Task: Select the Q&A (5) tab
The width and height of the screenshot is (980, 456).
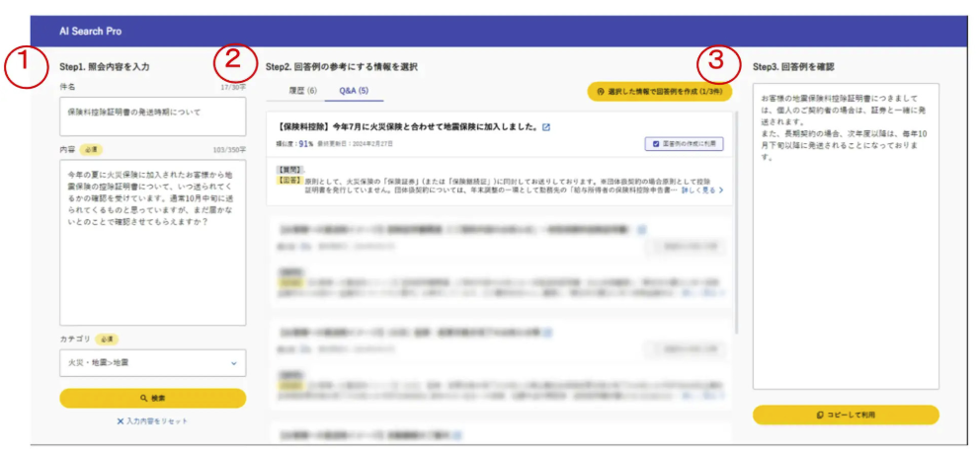Action: pyautogui.click(x=354, y=91)
